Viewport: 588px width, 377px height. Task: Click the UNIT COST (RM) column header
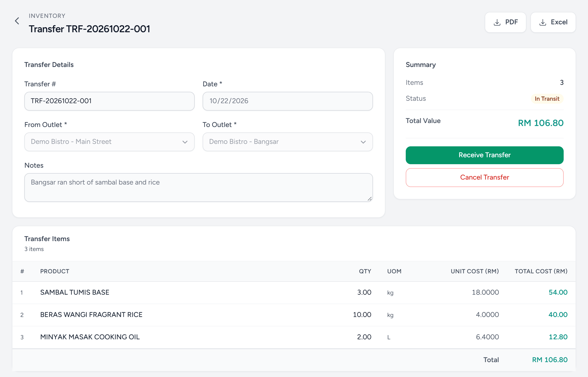point(475,271)
